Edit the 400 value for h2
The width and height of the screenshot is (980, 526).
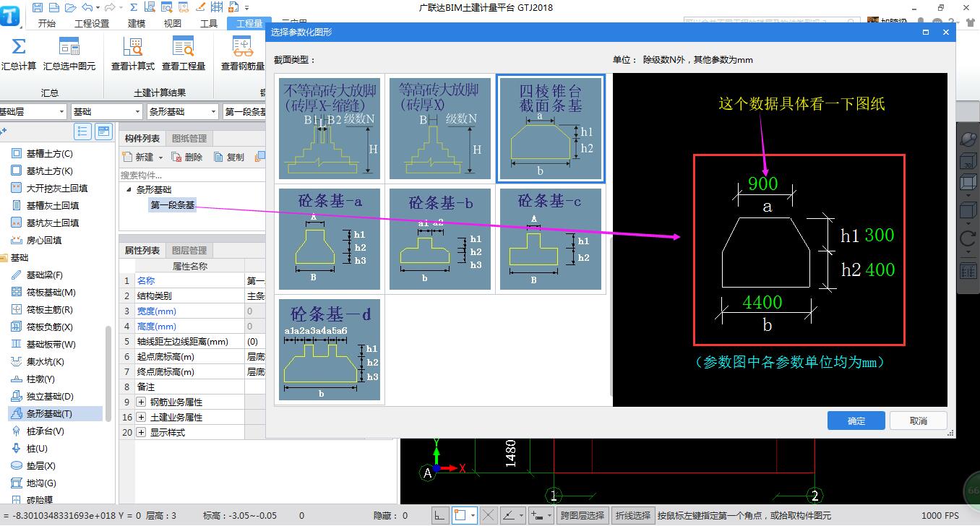tap(880, 270)
